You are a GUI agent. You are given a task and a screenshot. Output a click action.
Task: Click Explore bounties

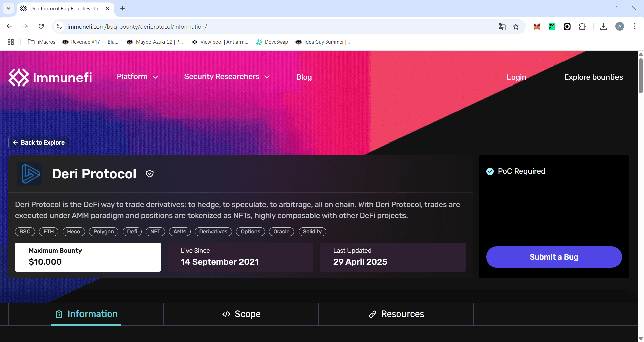pos(593,77)
